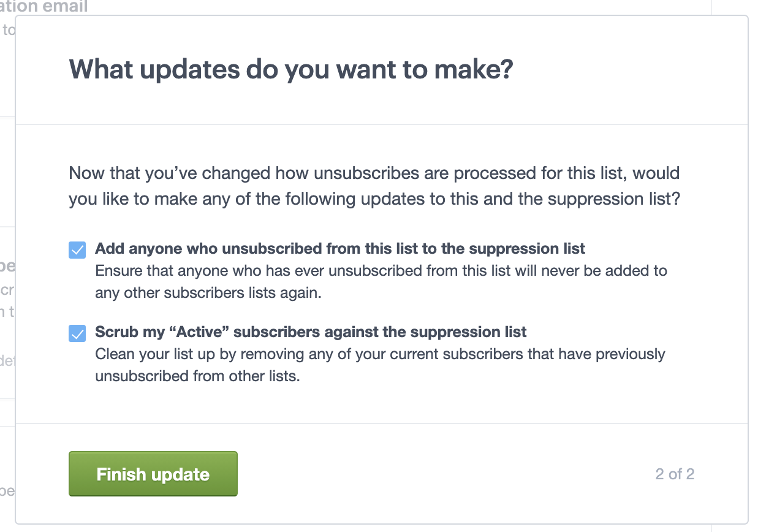Click the 2 of 2 step indicator

click(675, 473)
